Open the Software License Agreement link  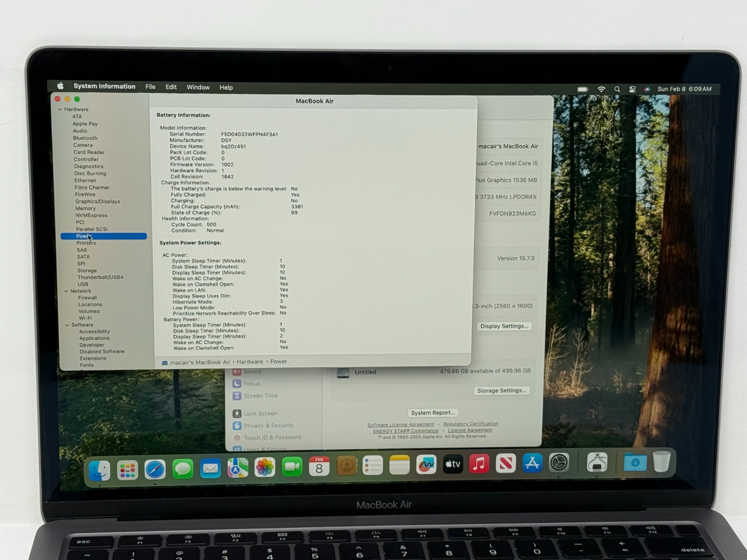pos(400,425)
